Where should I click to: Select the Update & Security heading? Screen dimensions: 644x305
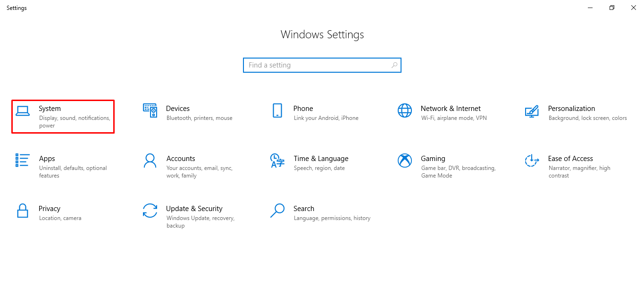[194, 209]
